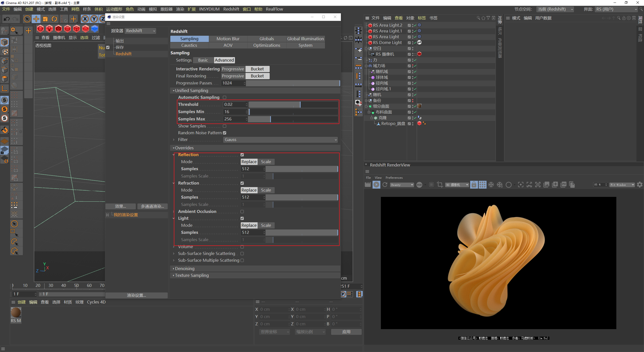Open RenderView settings gear icon
Image resolution: width=644 pixels, height=352 pixels.
[639, 185]
